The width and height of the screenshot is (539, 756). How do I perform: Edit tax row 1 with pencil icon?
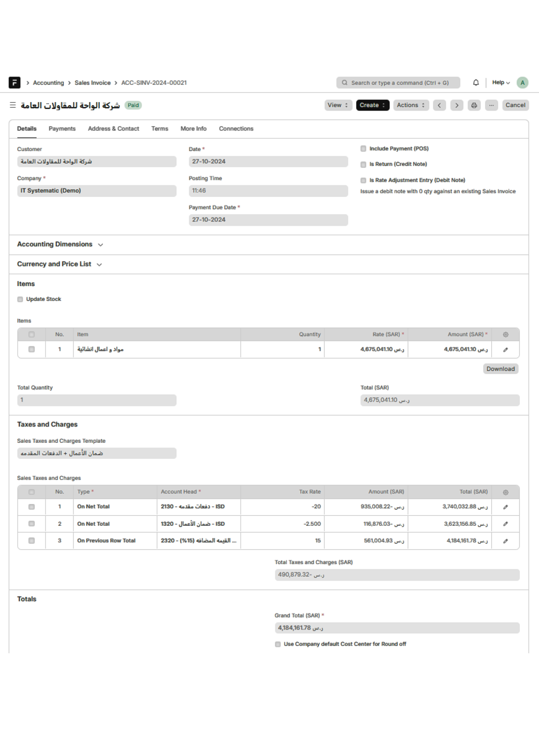pyautogui.click(x=505, y=507)
